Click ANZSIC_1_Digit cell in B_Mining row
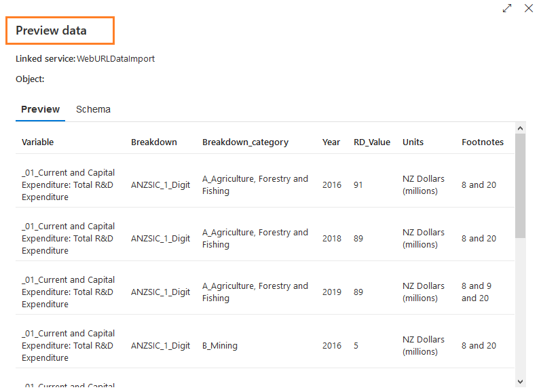This screenshot has width=541, height=392. 160,345
